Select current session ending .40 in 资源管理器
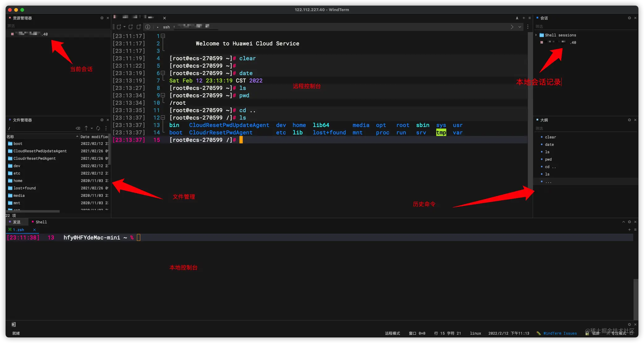 tap(58, 34)
